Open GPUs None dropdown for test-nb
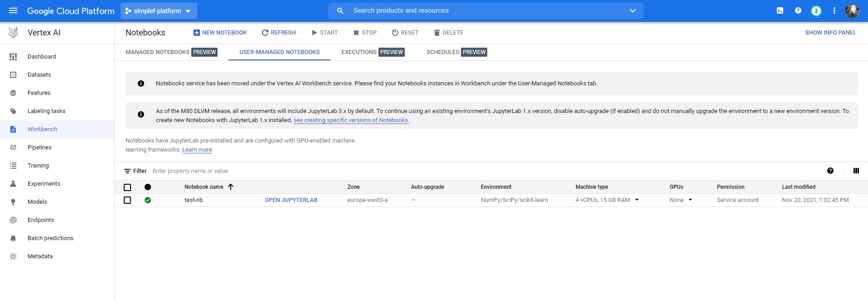 [x=690, y=200]
